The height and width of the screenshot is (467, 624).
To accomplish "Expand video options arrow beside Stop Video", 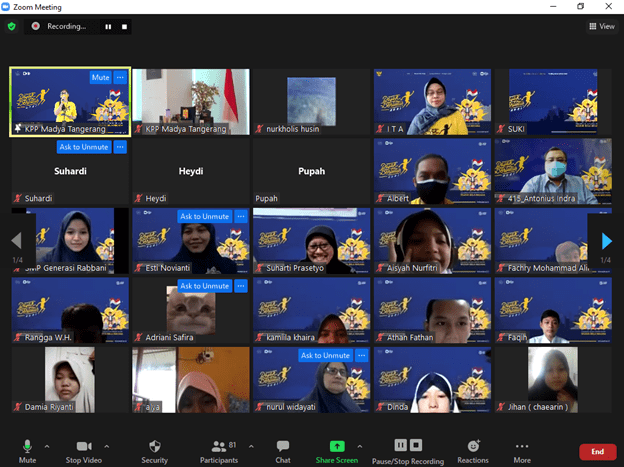I will coord(107,446).
